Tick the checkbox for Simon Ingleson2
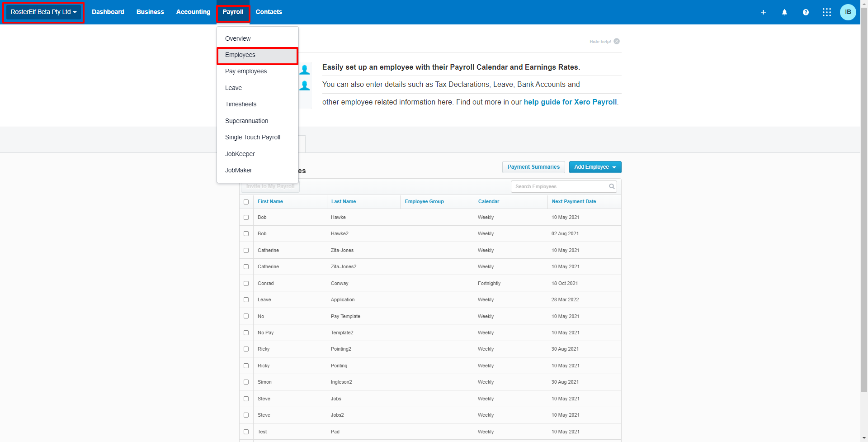Image resolution: width=868 pixels, height=442 pixels. pos(246,382)
